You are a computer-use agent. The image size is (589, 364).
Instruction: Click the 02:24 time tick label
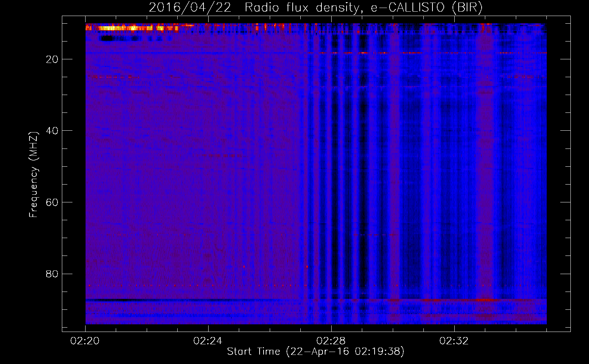click(208, 341)
